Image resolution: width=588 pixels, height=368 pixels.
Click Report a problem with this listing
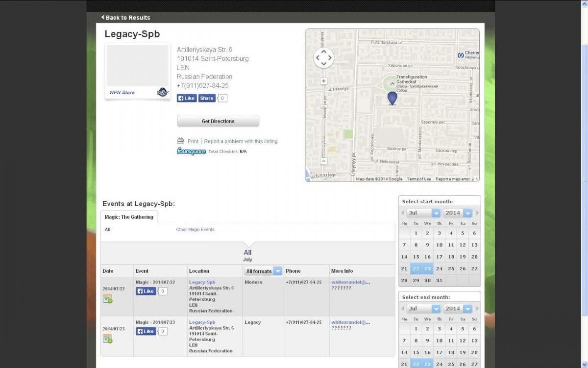coord(241,141)
